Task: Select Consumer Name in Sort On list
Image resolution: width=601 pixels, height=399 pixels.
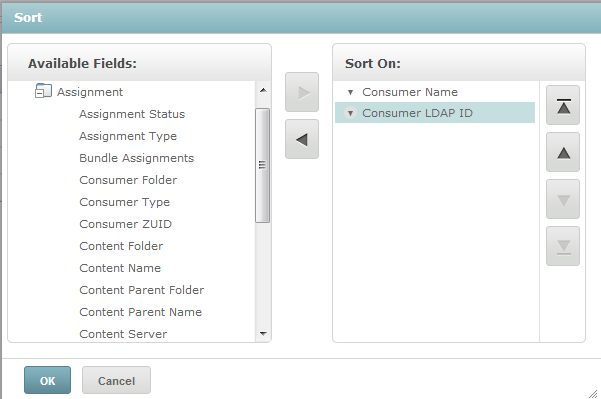Action: (x=410, y=92)
